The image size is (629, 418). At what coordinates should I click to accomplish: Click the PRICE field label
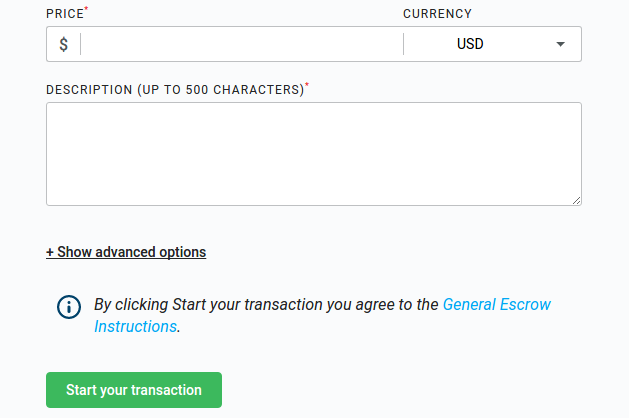(x=65, y=14)
